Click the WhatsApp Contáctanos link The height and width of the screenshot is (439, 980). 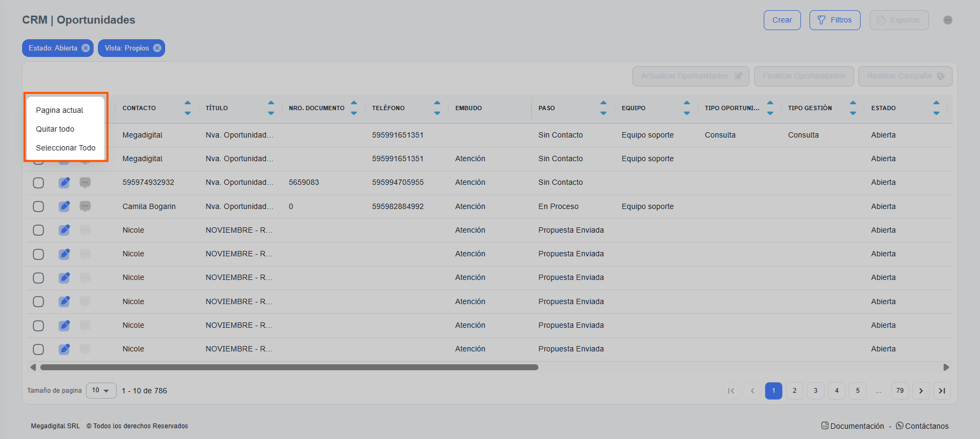(922, 426)
